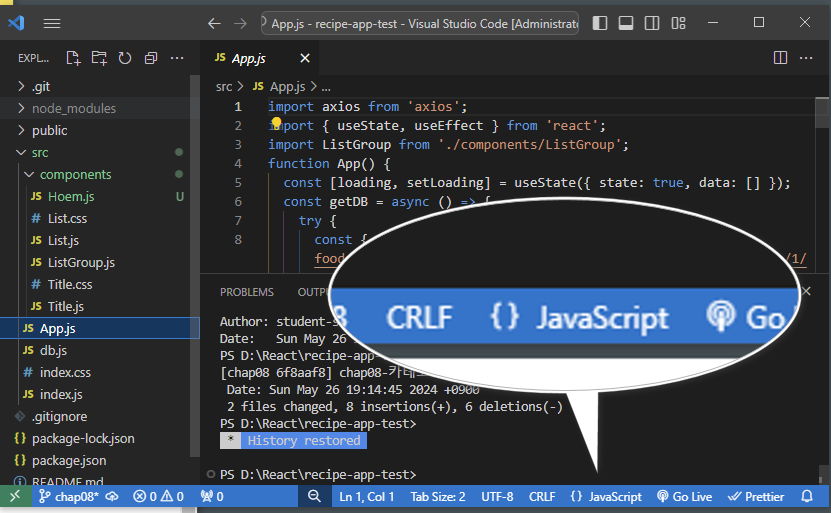Screen dimensions: 831x513
Task: Toggle secondary side bar layout icon
Action: coord(652,23)
